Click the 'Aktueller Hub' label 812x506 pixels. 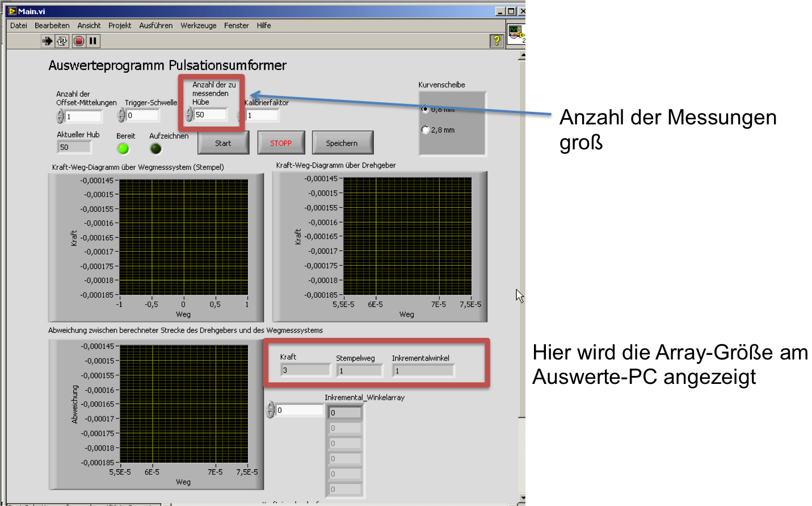coord(78,135)
